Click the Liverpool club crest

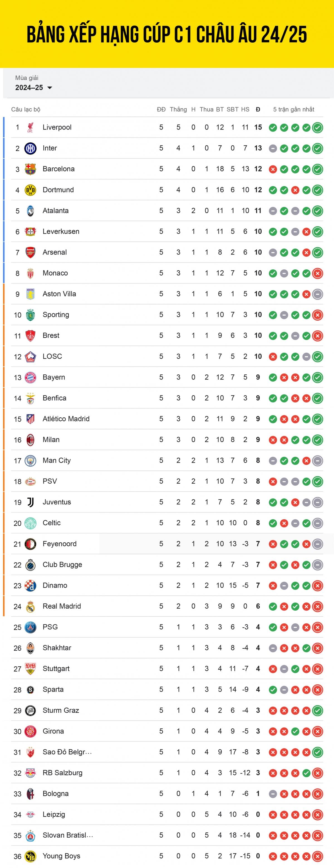pos(30,127)
